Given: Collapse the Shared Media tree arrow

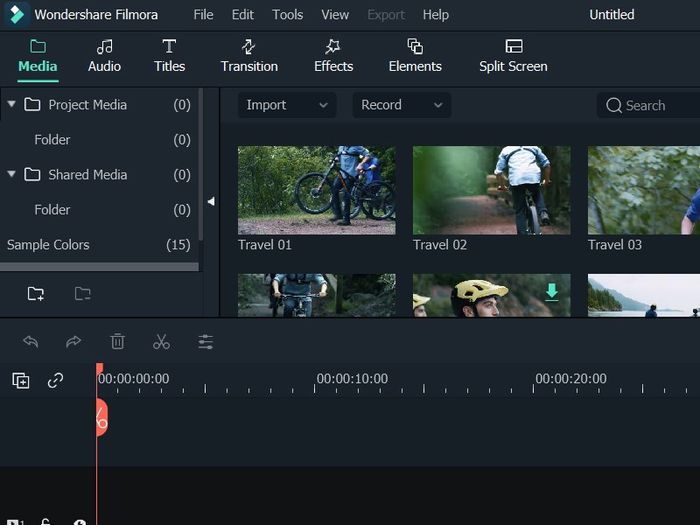Looking at the screenshot, I should click(x=12, y=174).
